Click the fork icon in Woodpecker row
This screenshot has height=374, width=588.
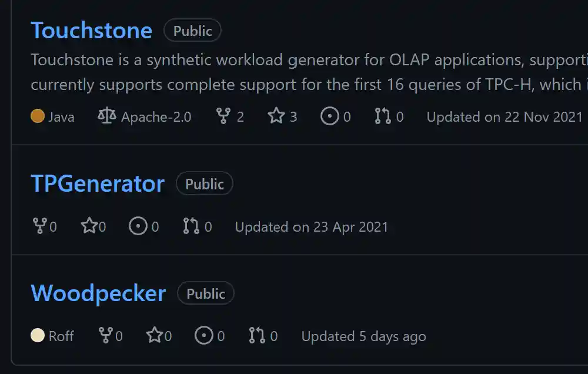[106, 336]
